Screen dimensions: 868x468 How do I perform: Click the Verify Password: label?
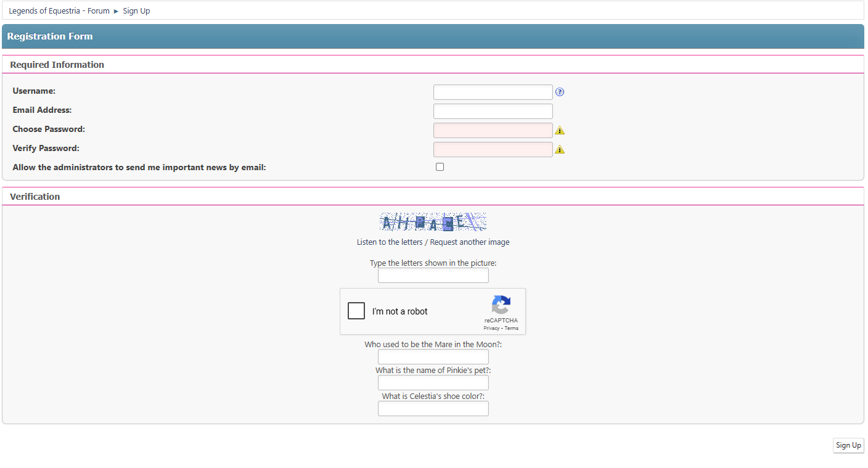pyautogui.click(x=46, y=148)
